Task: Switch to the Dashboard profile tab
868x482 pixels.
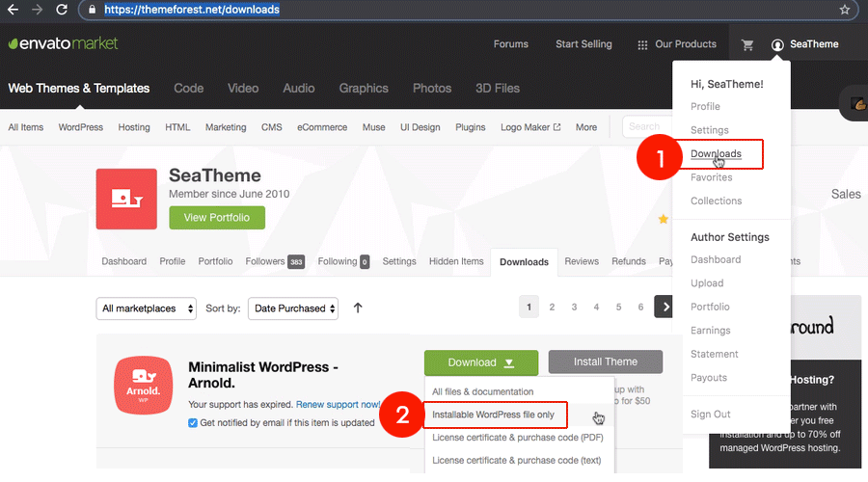Action: 124,261
